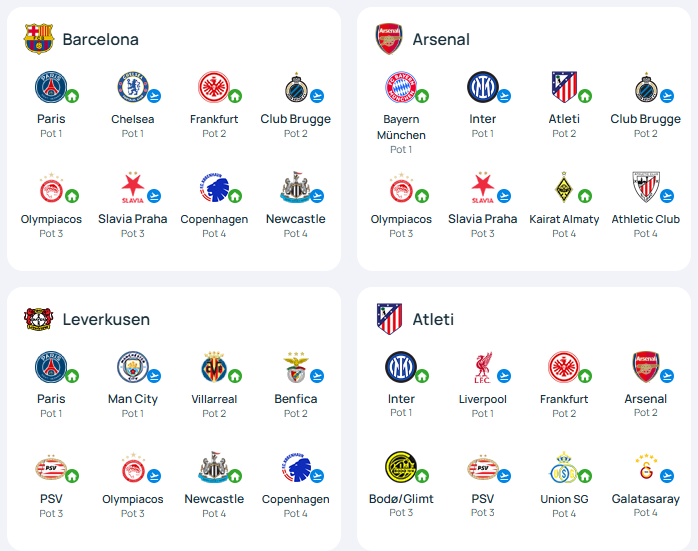Click away plane icon beside Benfica
The image size is (698, 551).
[x=317, y=376]
